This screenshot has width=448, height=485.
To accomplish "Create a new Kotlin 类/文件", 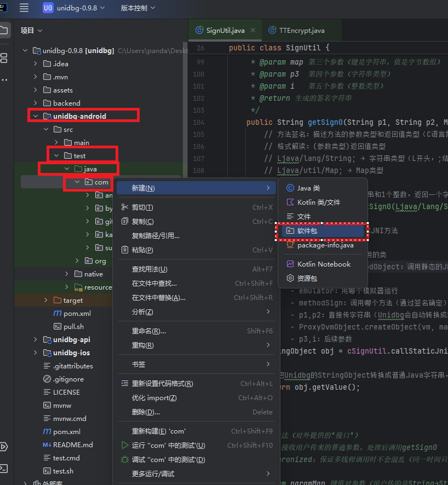I will pos(323,203).
